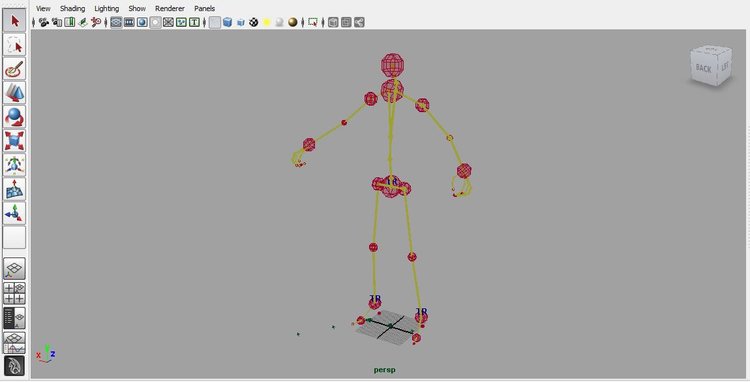The width and height of the screenshot is (750, 382).
Task: Toggle the Resolution Gate display
Action: (142, 22)
